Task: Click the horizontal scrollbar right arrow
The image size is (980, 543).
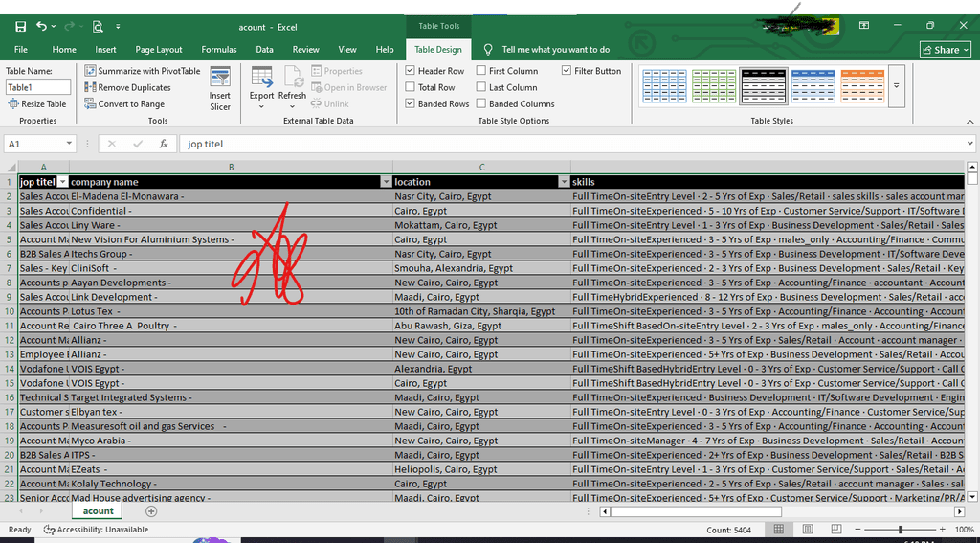Action: tap(959, 511)
